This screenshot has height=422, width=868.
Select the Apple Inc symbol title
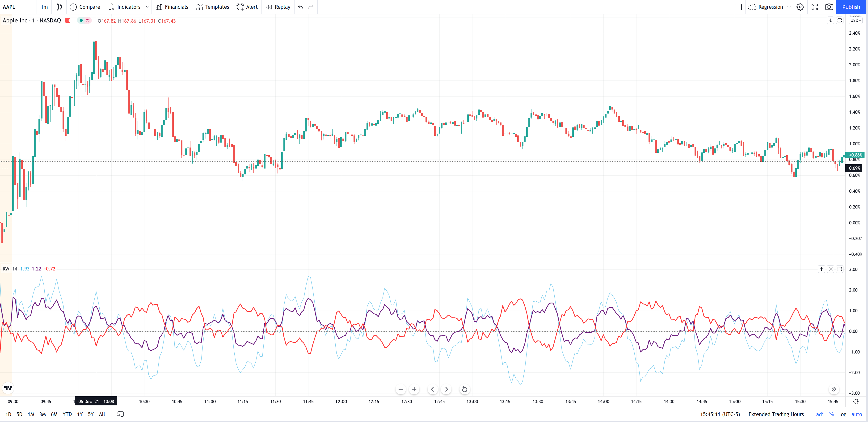(15, 20)
